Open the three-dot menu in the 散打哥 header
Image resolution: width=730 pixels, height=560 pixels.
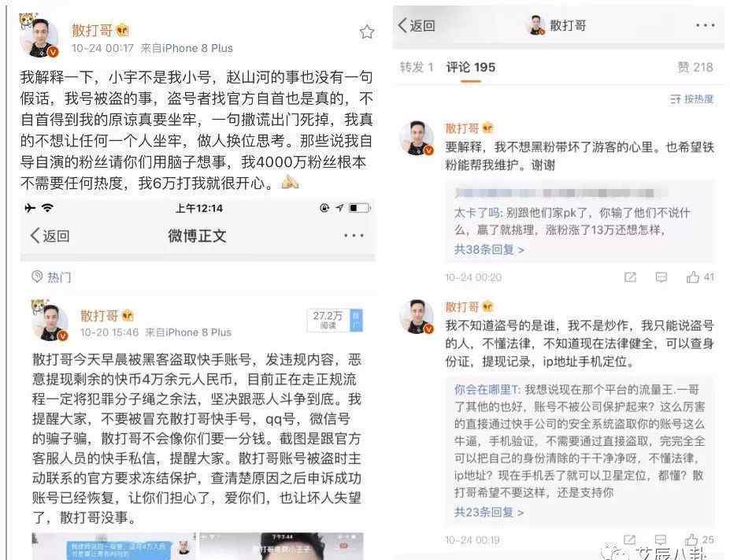tap(705, 25)
